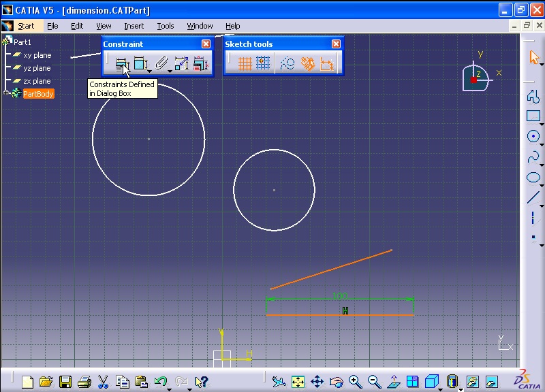
Task: Toggle Dimensional Constraints in Sketch tools
Action: point(327,64)
